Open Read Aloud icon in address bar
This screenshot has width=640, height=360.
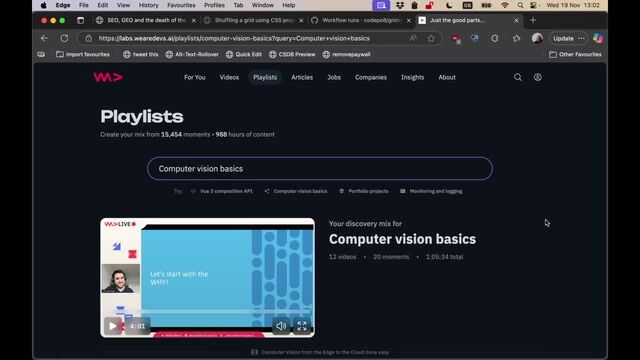413,38
